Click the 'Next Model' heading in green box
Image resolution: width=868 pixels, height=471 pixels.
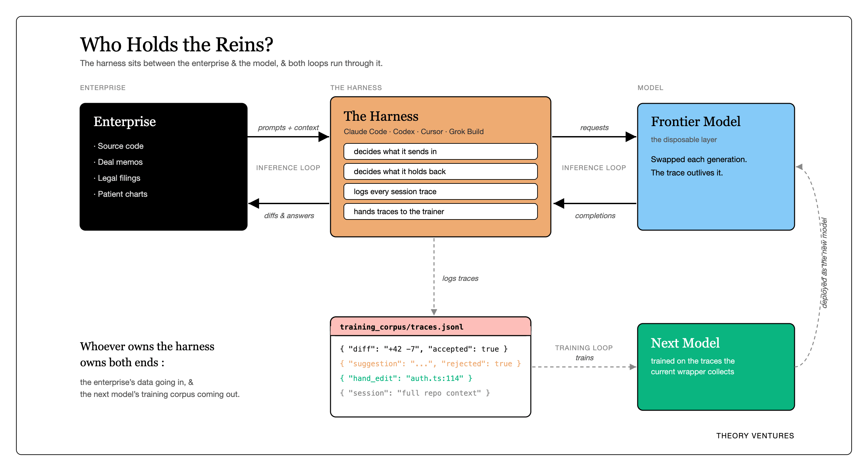tap(685, 343)
